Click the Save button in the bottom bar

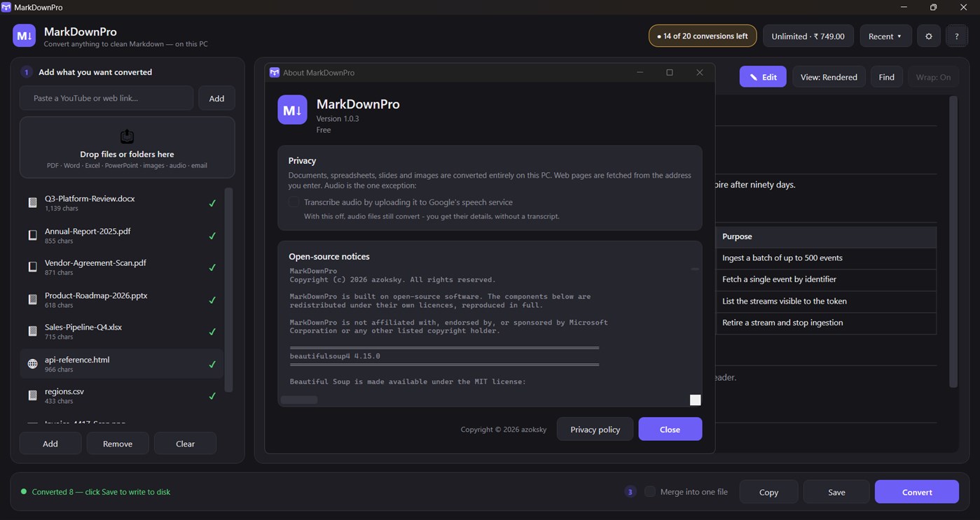tap(836, 492)
